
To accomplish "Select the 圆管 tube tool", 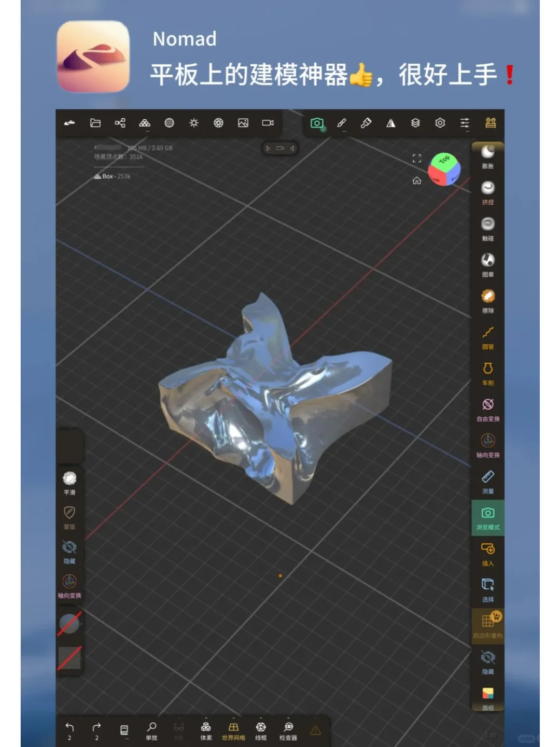I will [x=488, y=337].
